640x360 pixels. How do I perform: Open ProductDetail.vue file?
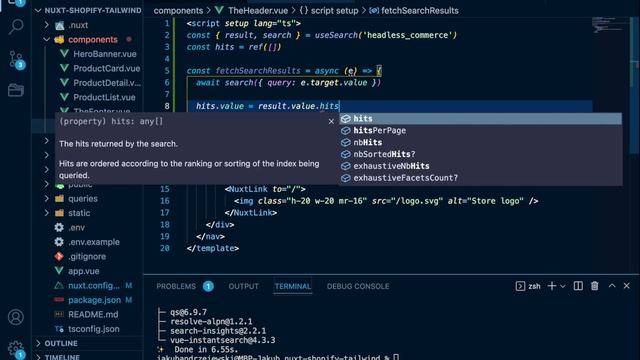pyautogui.click(x=107, y=83)
